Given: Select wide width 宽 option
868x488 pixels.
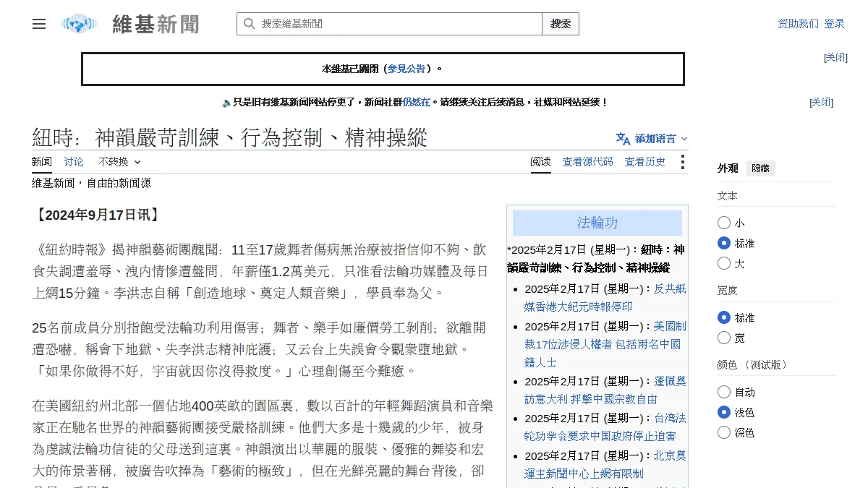Looking at the screenshot, I should 724,338.
